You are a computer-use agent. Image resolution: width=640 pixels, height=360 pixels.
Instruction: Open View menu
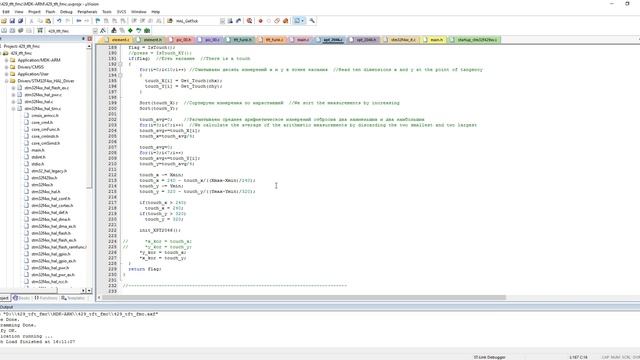[19, 12]
